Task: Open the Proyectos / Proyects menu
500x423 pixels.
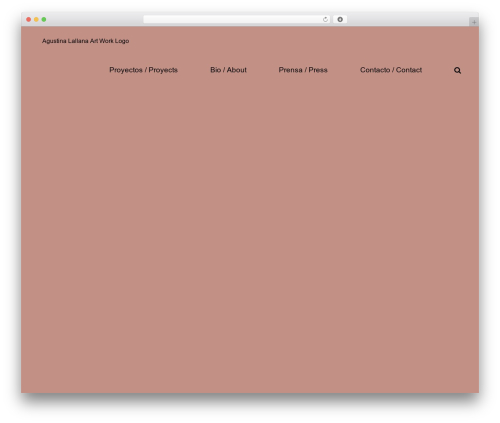Action: pyautogui.click(x=143, y=70)
